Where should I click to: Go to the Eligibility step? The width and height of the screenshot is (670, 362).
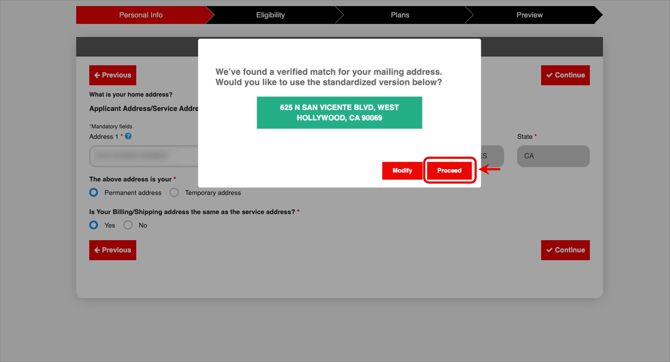tap(270, 15)
